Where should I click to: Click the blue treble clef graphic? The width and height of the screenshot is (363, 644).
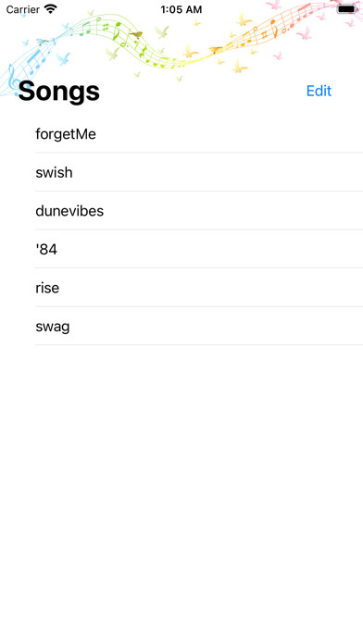tap(13, 80)
